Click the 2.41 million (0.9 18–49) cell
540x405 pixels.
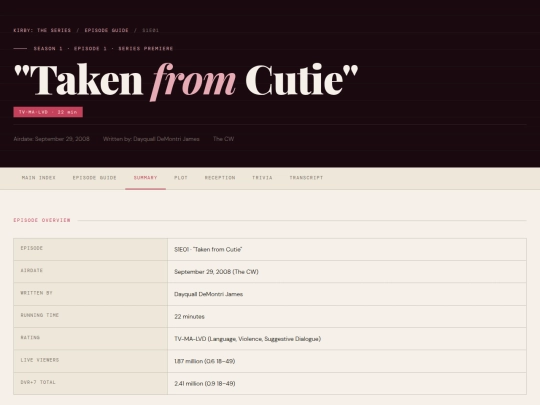point(347,383)
